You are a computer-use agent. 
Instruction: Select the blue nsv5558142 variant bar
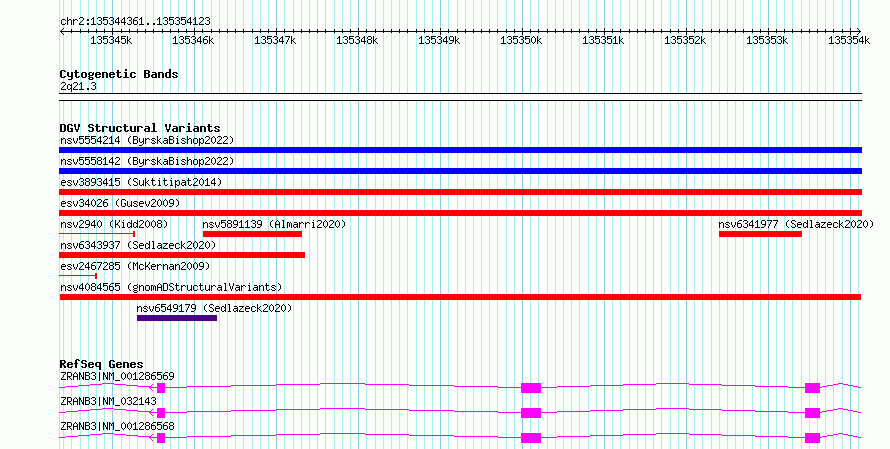coord(460,171)
